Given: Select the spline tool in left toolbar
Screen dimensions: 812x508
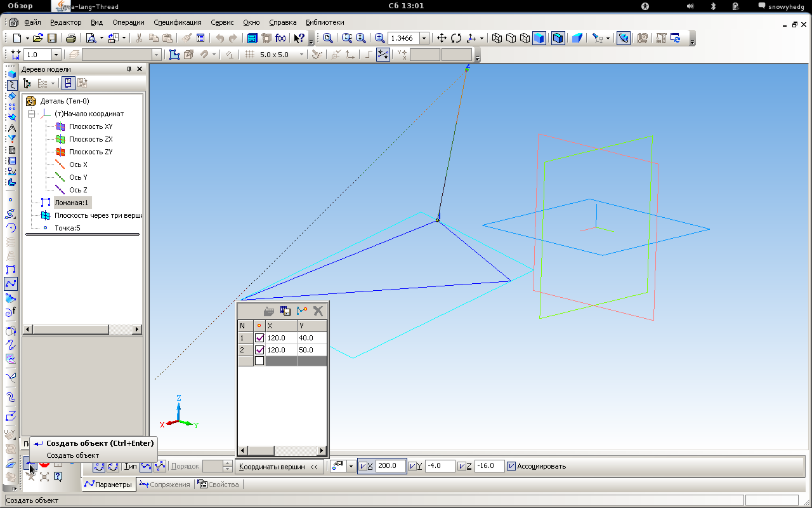Looking at the screenshot, I should 11,284.
